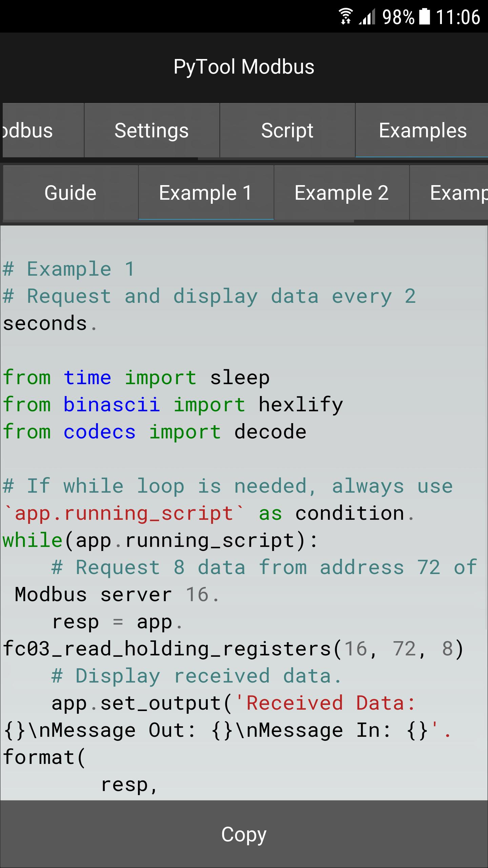488x868 pixels.
Task: Click the 'resp,' argument line
Action: 129,785
